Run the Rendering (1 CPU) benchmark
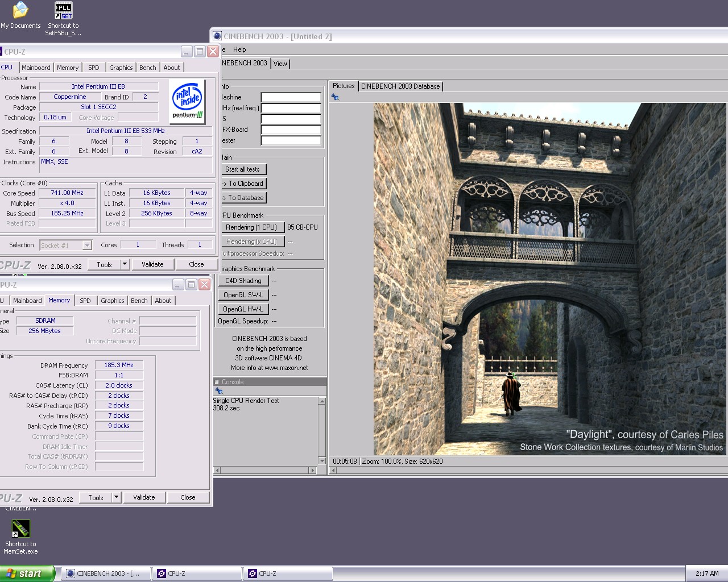This screenshot has height=582, width=728. (251, 227)
